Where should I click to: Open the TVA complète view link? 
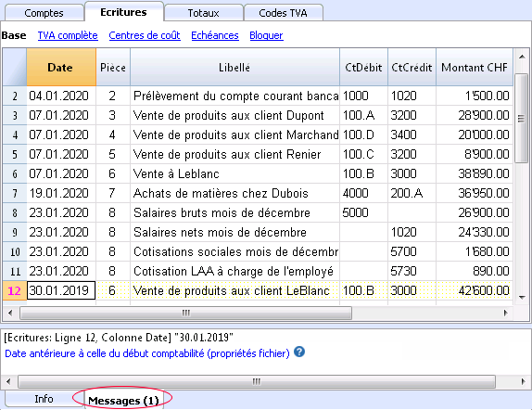pos(68,35)
